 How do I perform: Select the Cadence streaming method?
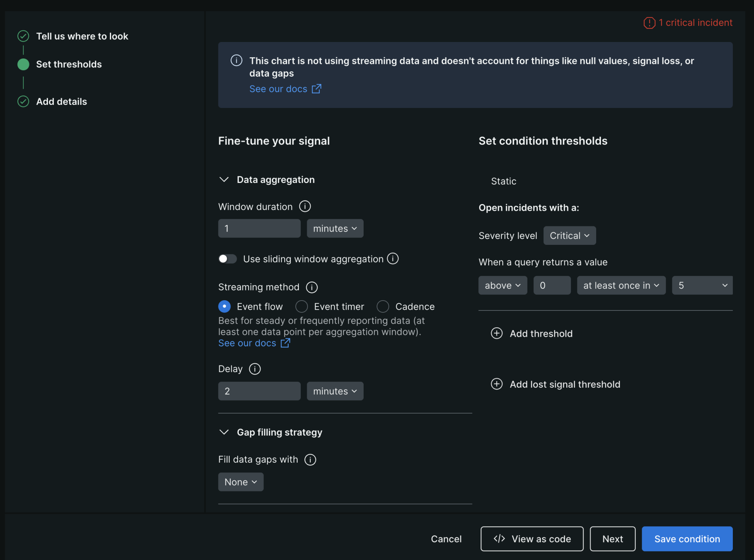[382, 306]
